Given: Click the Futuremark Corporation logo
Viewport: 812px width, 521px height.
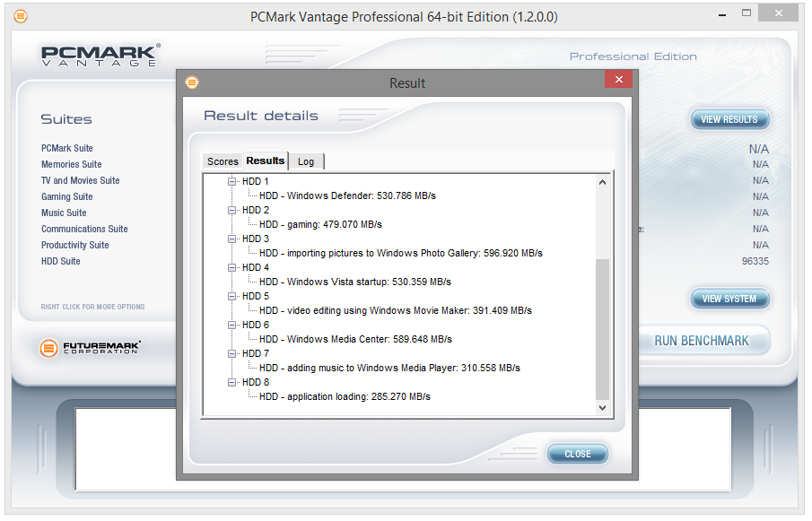Looking at the screenshot, I should tap(90, 348).
